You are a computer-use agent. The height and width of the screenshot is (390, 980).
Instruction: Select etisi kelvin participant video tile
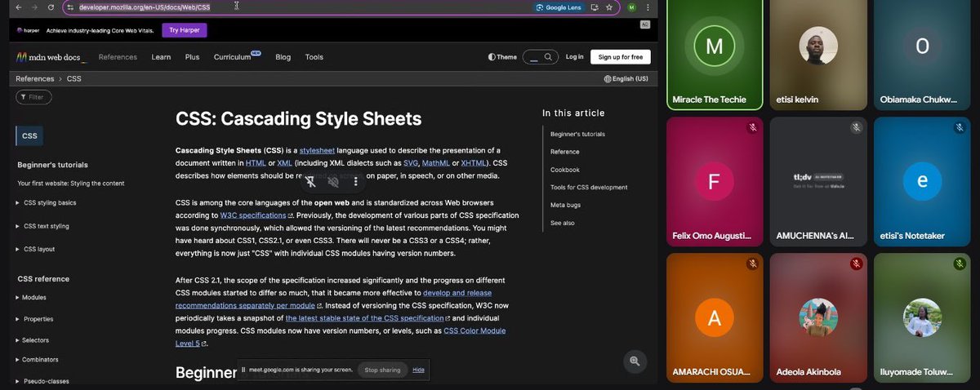pos(817,55)
